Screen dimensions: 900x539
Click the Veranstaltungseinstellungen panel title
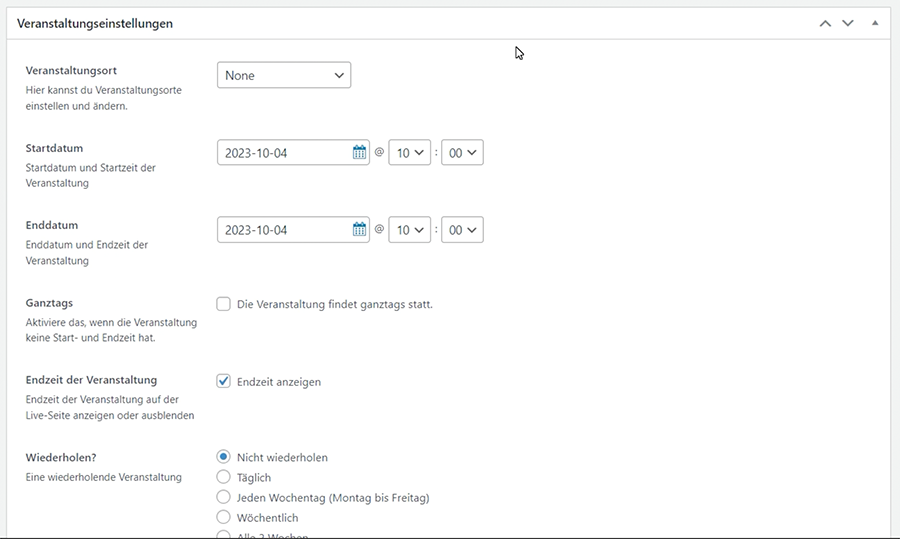pos(95,23)
